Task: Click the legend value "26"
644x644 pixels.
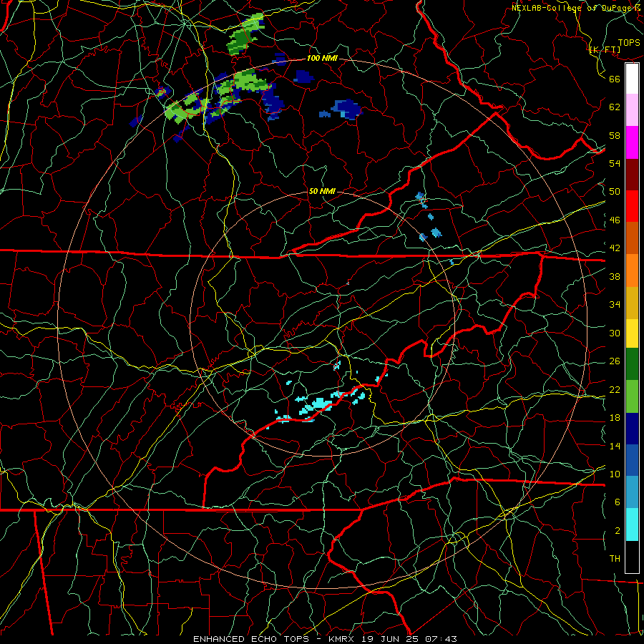Action: click(615, 361)
